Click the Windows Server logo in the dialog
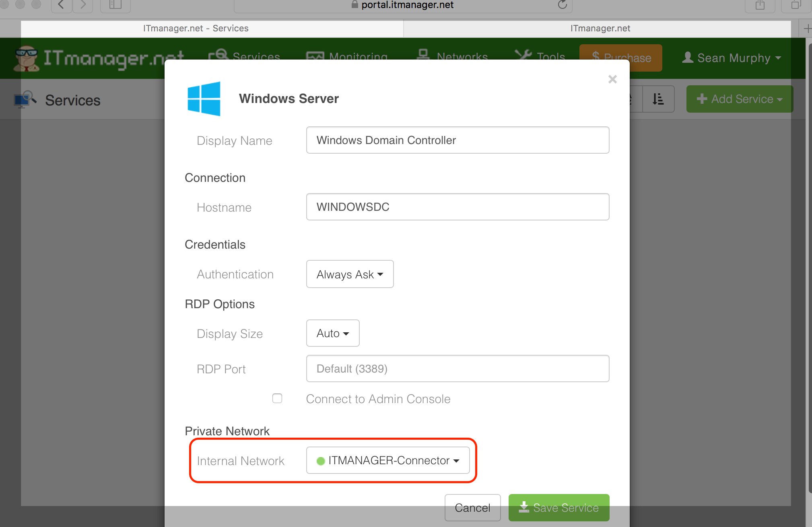The height and width of the screenshot is (527, 812). (x=204, y=99)
